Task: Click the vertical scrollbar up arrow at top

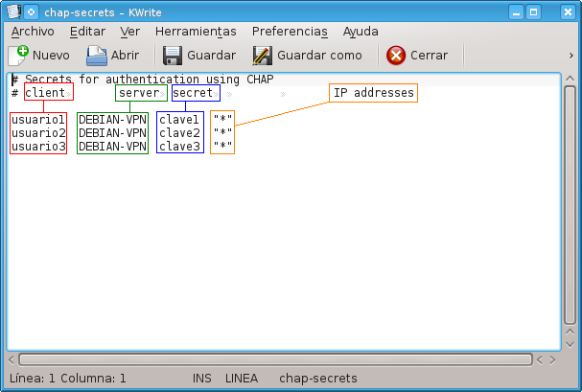Action: (570, 79)
